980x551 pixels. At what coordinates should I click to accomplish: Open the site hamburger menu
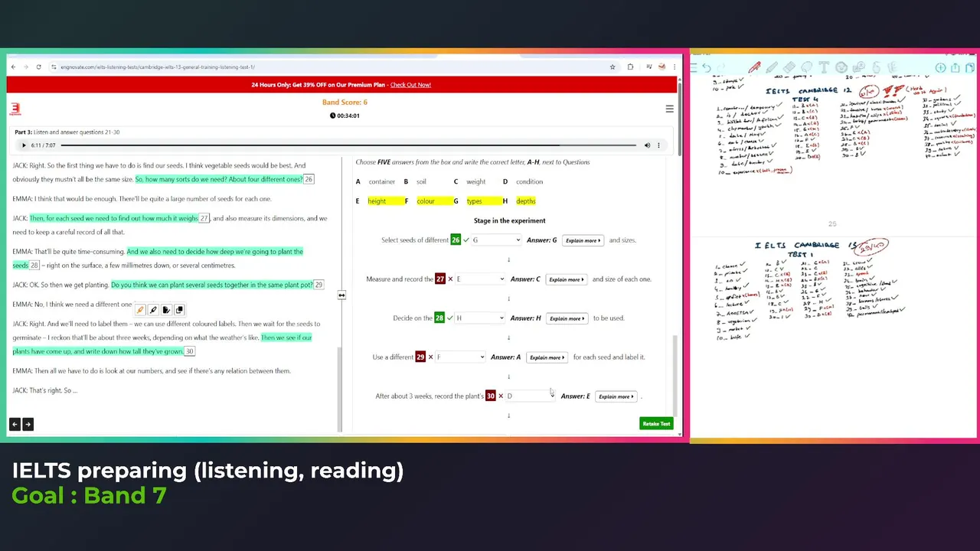[669, 109]
